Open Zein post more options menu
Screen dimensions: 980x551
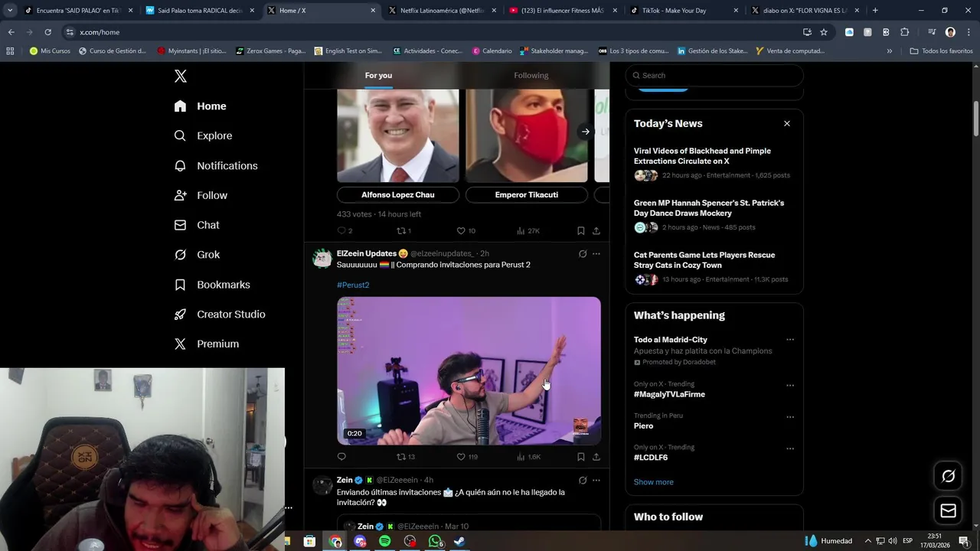coord(596,480)
